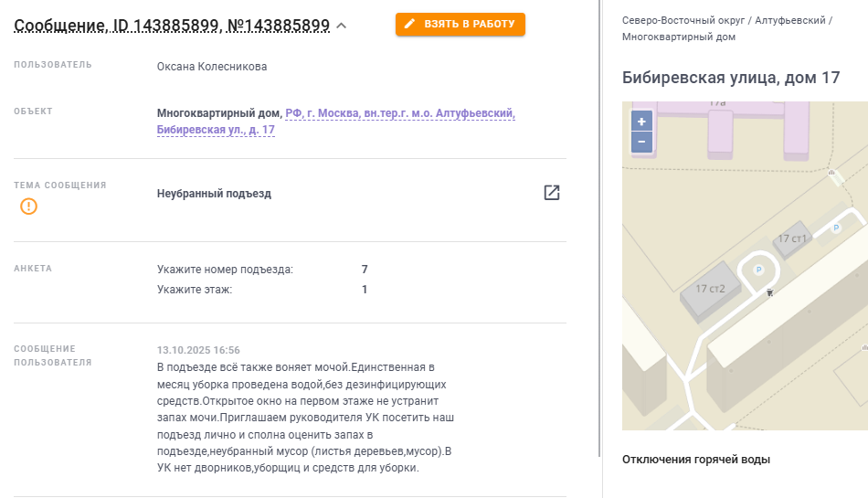Click the parking icon near building 17 ст2
The height and width of the screenshot is (498, 868).
(757, 270)
